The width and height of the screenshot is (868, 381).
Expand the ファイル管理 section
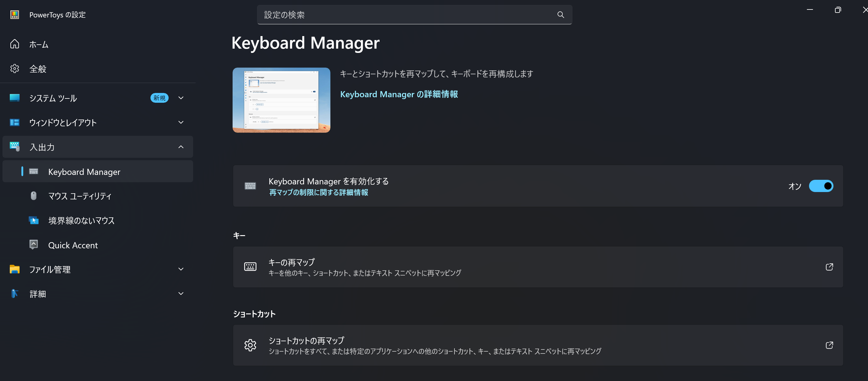(181, 269)
